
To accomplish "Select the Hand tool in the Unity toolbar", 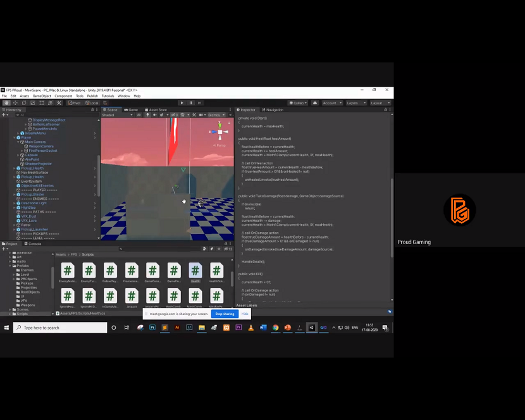I will click(x=6, y=102).
